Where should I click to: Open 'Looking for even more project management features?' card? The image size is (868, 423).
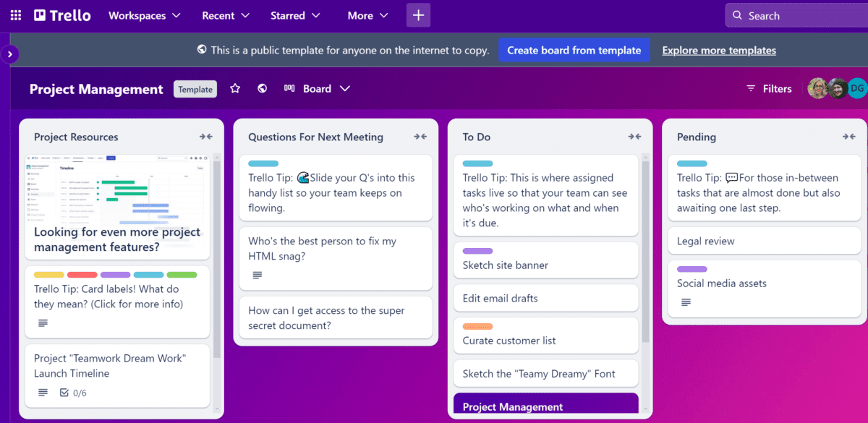pos(117,239)
